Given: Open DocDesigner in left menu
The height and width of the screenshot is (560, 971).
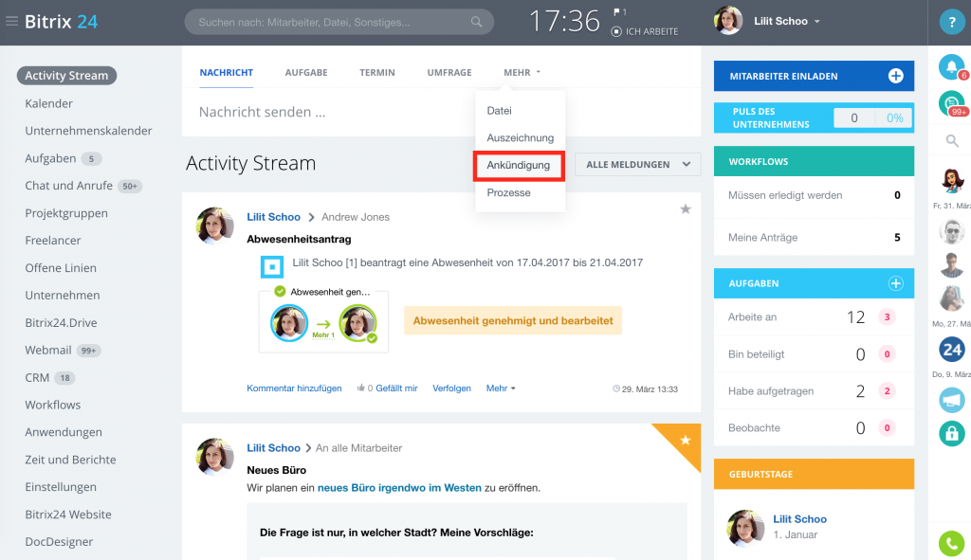Looking at the screenshot, I should pos(59,541).
